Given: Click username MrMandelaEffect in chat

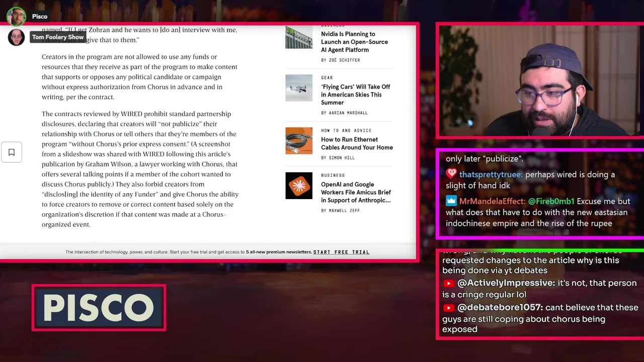Looking at the screenshot, I should pos(492,201).
